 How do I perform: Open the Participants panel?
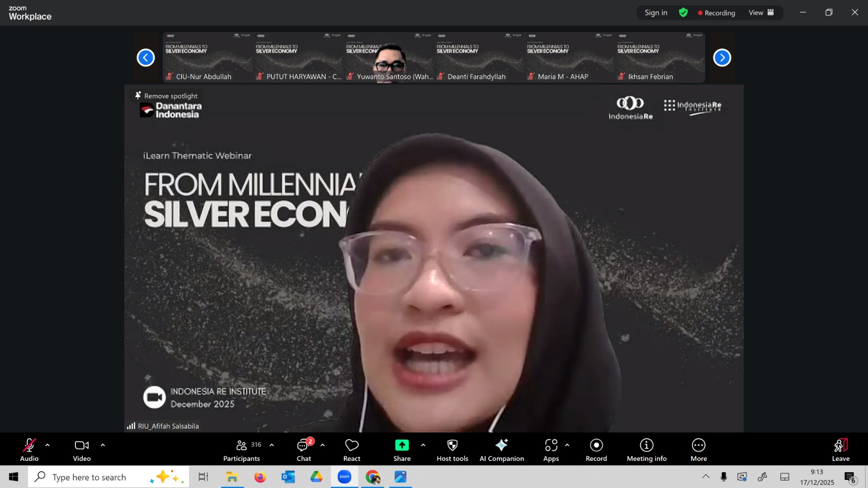pos(242,446)
